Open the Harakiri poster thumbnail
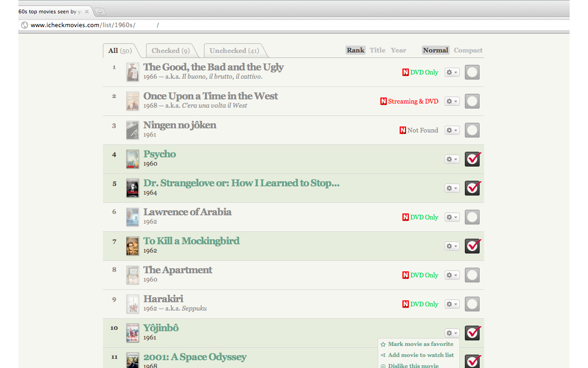588x368 pixels. [133, 304]
